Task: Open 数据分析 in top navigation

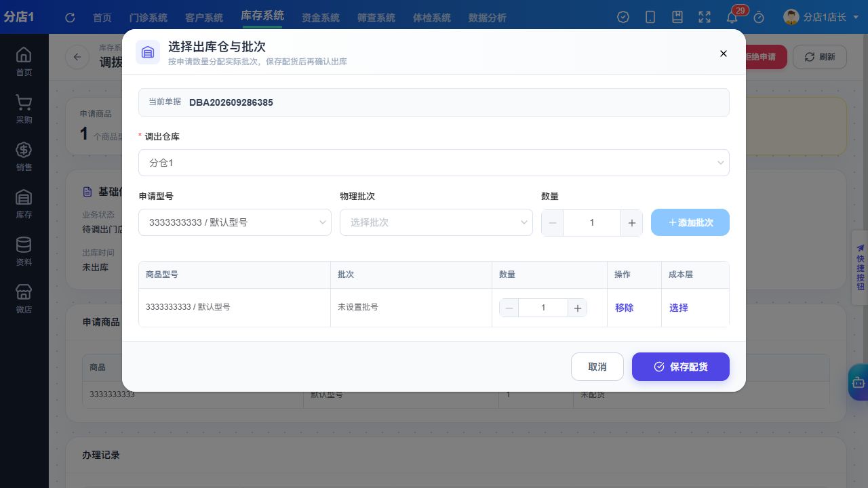Action: pos(487,18)
